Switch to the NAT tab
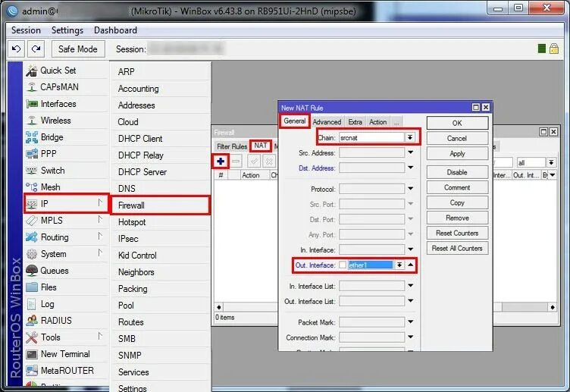 tap(261, 146)
